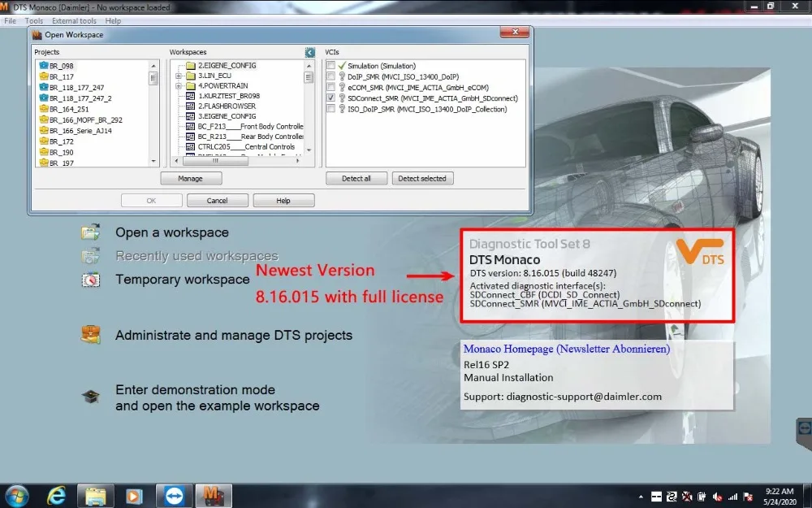Select project BR_190

point(61,153)
